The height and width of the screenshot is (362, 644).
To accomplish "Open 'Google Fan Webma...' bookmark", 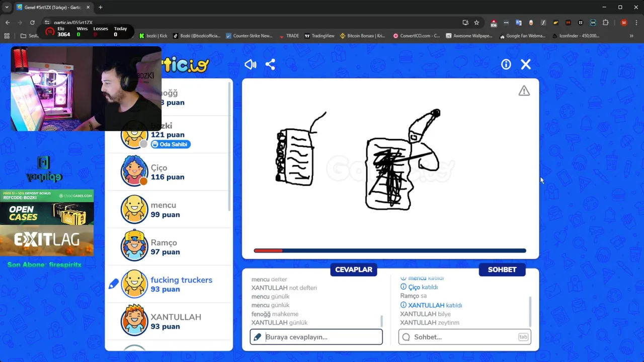I will (522, 36).
